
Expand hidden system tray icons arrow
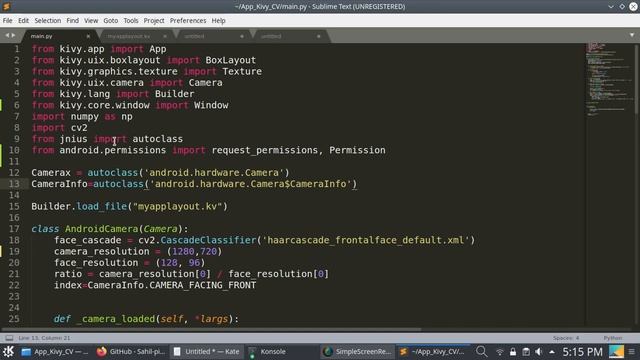(552, 352)
